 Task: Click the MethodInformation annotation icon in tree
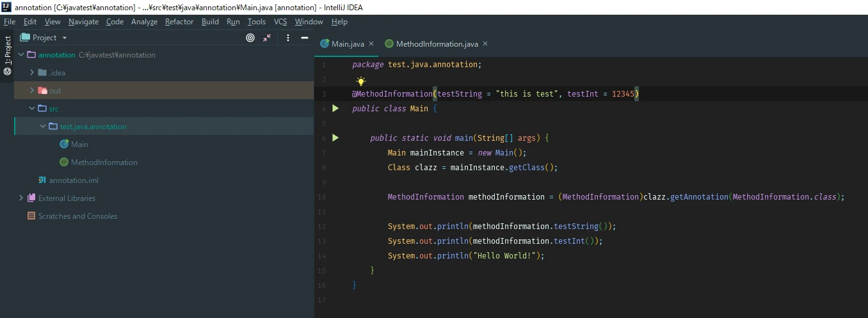[64, 163]
